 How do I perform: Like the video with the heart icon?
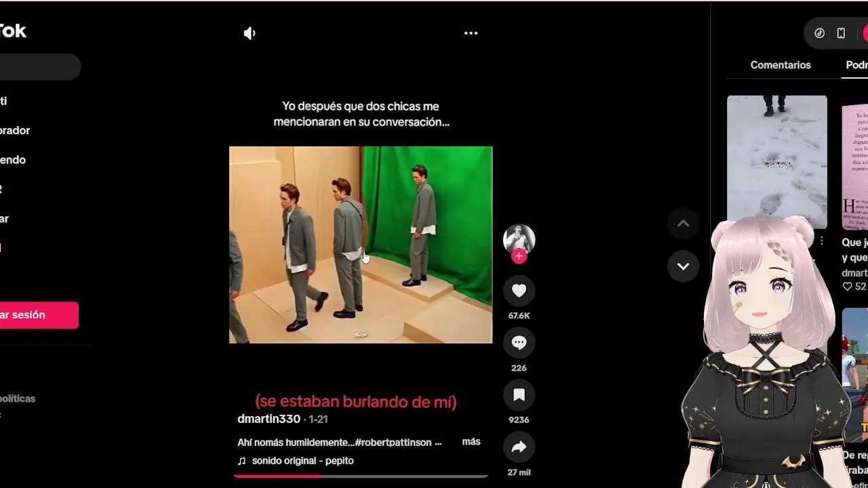click(519, 290)
